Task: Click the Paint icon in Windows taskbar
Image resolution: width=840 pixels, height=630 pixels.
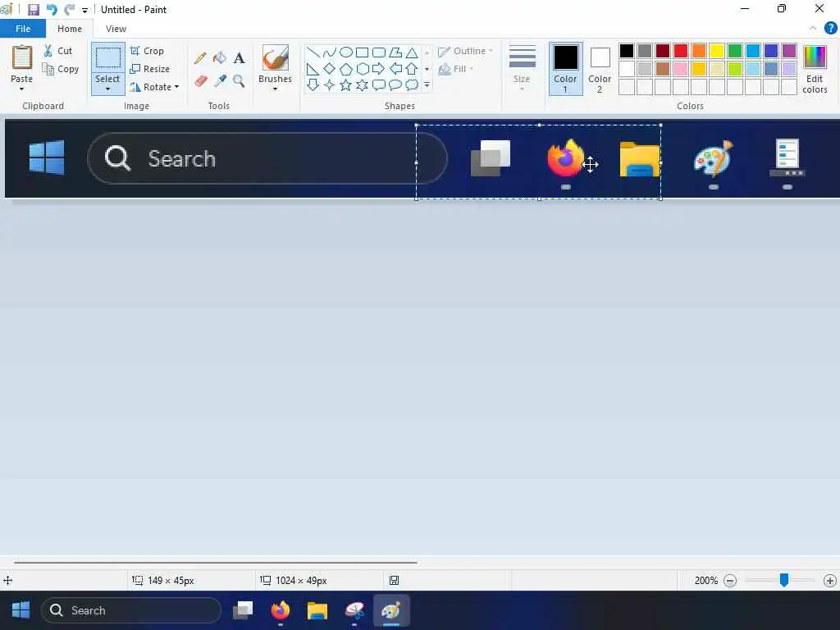Action: point(391,610)
